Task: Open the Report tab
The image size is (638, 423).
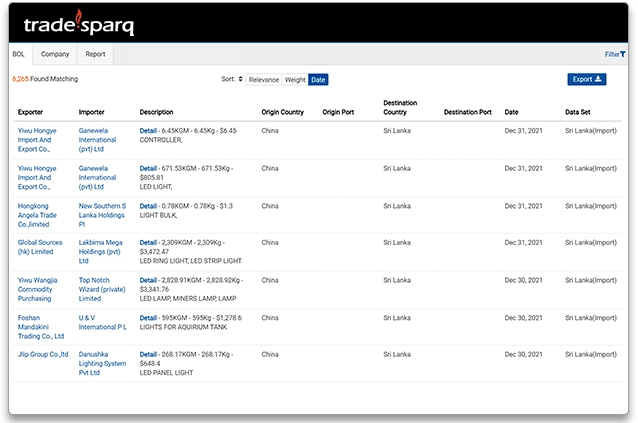Action: click(95, 54)
